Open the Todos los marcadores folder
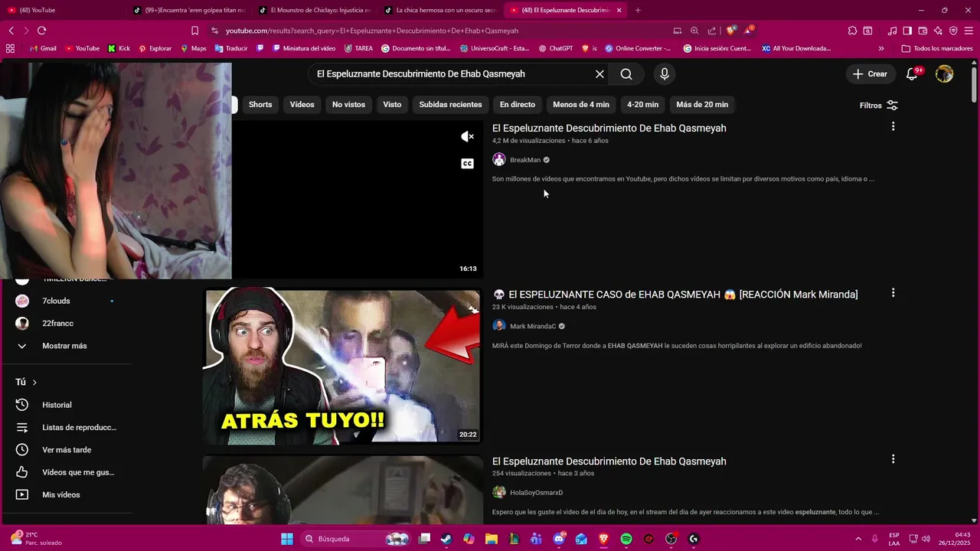This screenshot has width=980, height=551. coord(936,48)
